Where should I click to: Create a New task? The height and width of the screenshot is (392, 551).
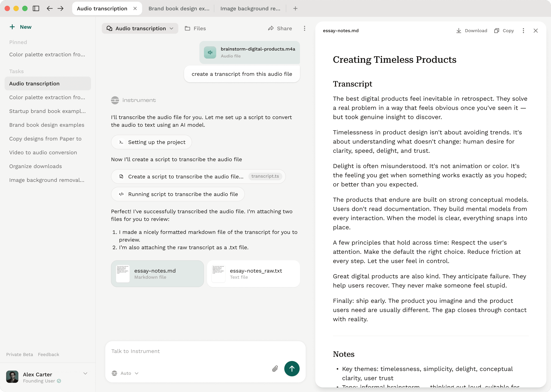20,27
